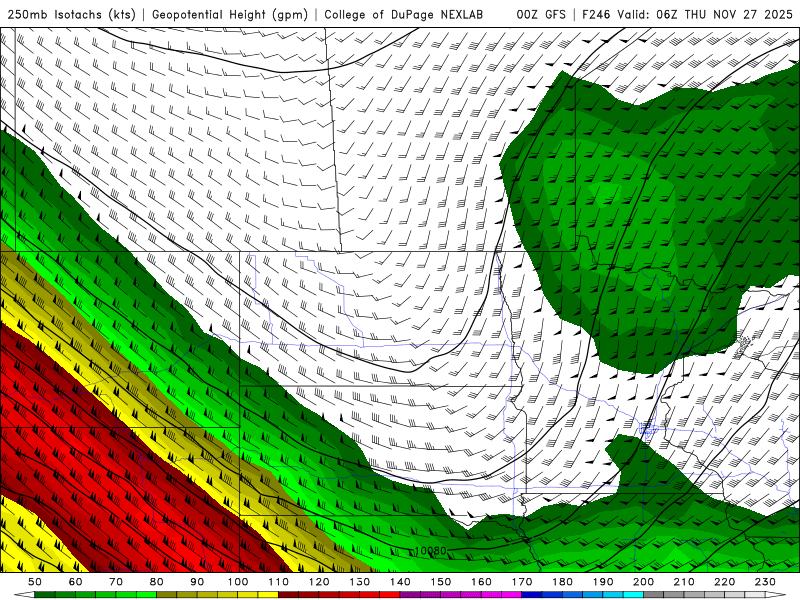
Task: Click the '220' value on the color scale
Action: point(724,582)
